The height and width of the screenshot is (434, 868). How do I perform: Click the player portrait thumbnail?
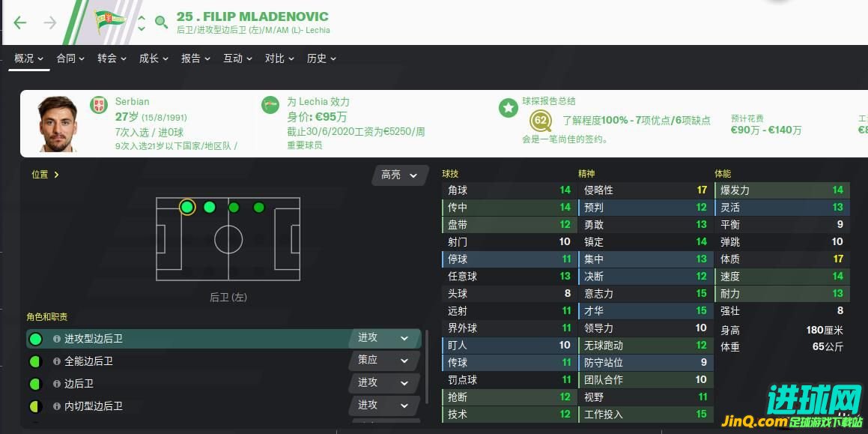tap(58, 124)
